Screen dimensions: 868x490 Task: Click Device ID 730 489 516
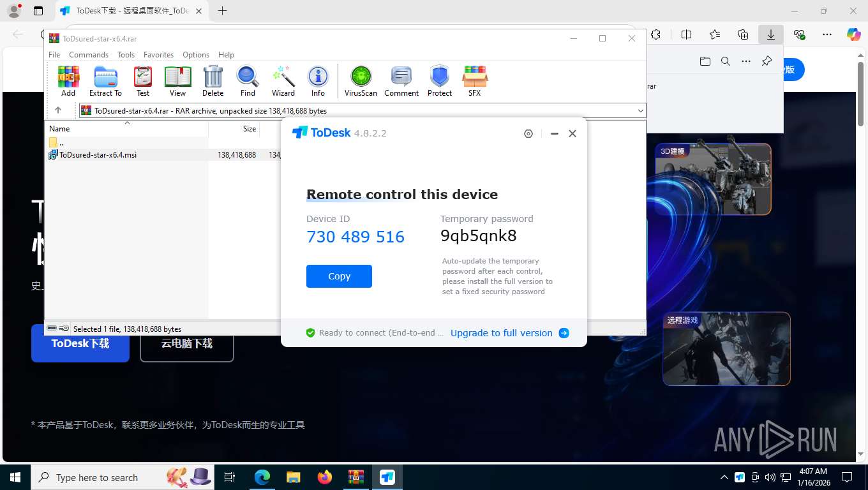[x=355, y=237]
